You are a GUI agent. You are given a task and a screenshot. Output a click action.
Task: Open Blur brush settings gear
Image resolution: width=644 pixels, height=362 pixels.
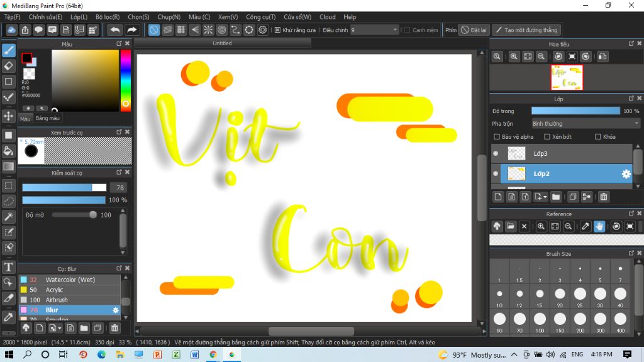tap(116, 310)
